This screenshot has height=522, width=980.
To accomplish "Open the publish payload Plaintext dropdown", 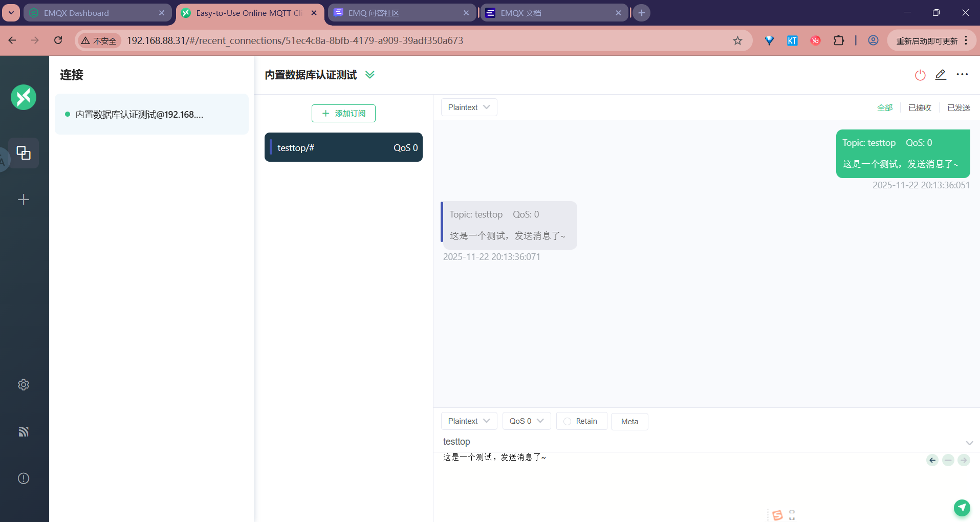I will (x=469, y=421).
